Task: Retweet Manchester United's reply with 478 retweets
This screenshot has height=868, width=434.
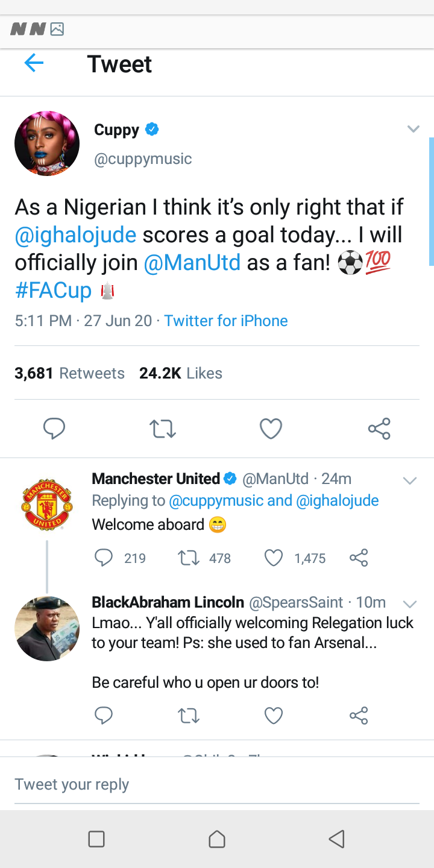Action: click(x=189, y=558)
